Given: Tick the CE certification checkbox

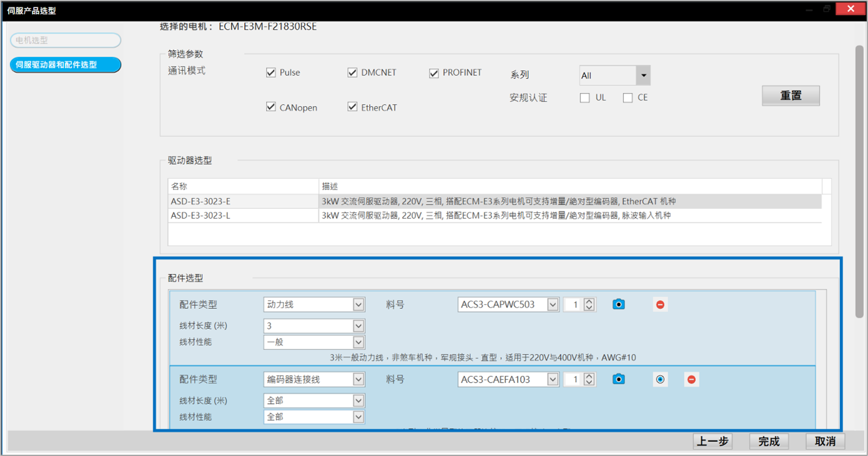Looking at the screenshot, I should (x=628, y=97).
